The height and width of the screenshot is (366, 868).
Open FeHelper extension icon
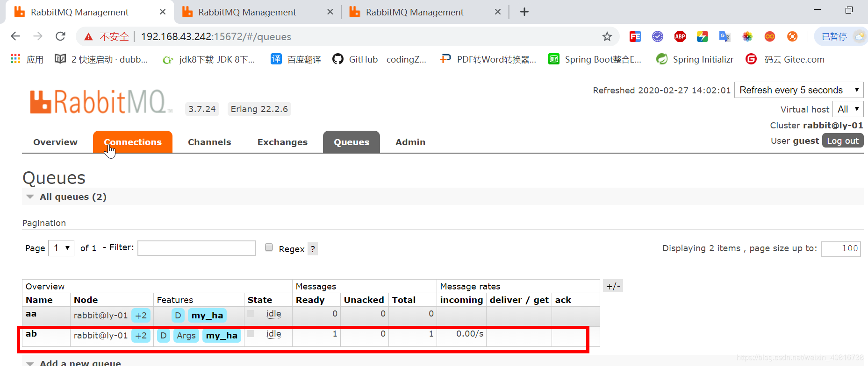tap(635, 36)
